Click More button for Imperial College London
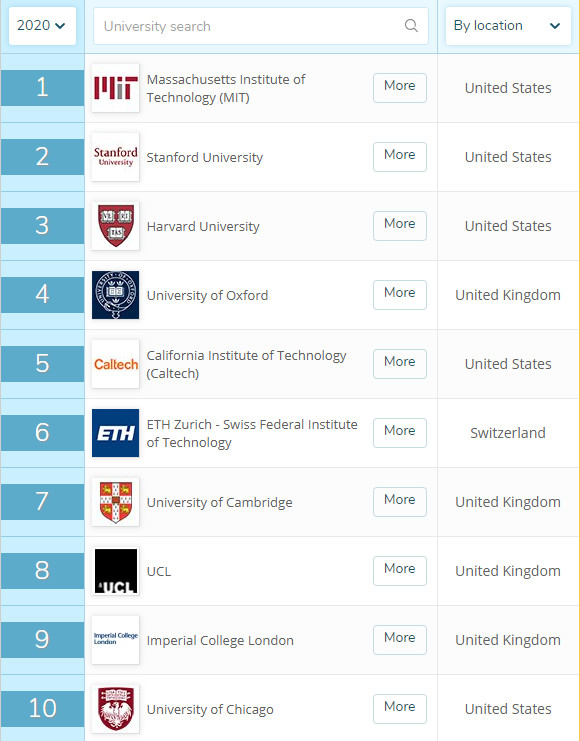This screenshot has width=580, height=741. (399, 639)
